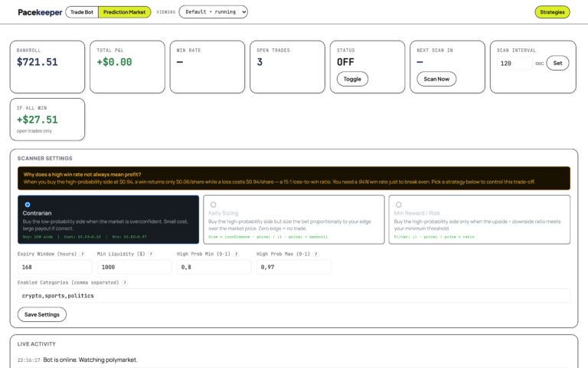Click the +$27.51 if all win value

(37, 120)
